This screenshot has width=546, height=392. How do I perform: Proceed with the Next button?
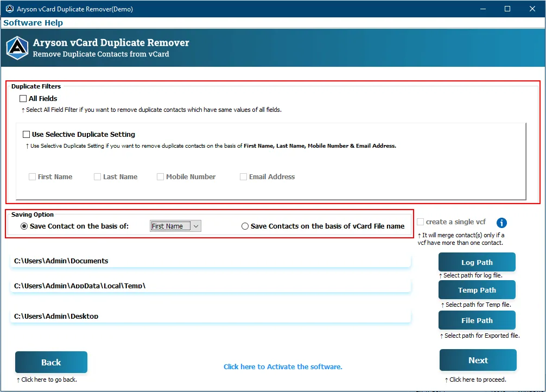click(x=478, y=361)
